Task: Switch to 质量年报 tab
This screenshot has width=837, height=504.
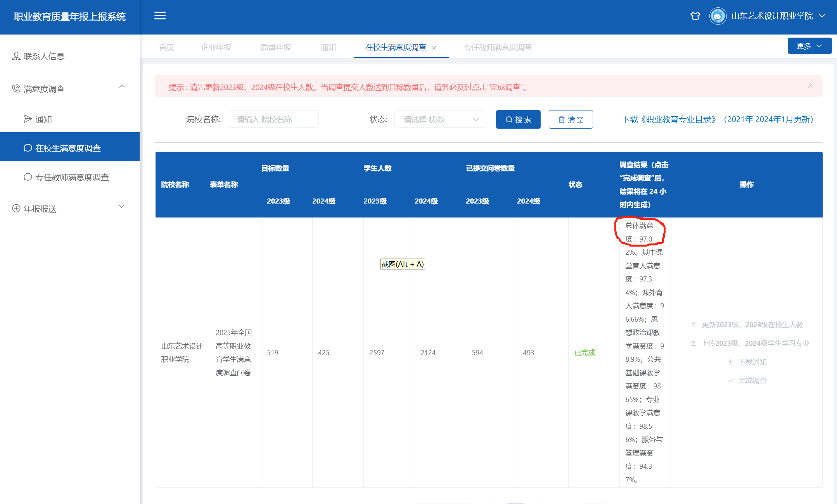Action: [275, 47]
